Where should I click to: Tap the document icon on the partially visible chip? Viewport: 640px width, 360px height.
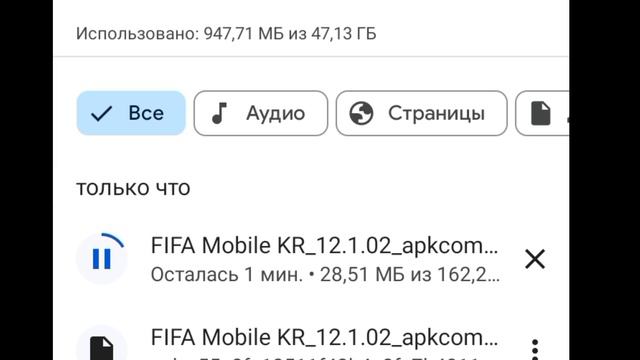[x=541, y=113]
